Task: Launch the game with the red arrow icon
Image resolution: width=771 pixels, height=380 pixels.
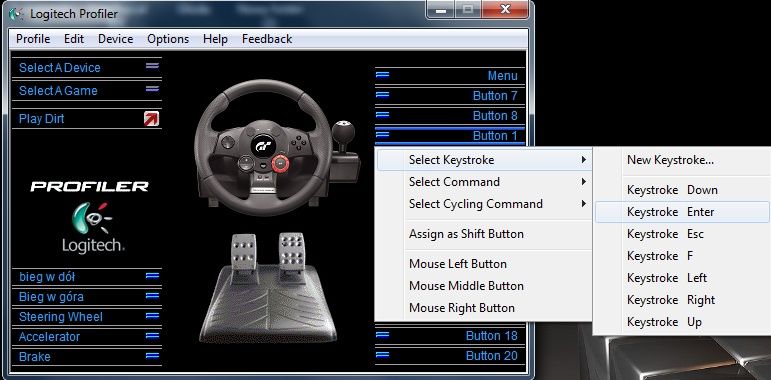Action: [151, 118]
